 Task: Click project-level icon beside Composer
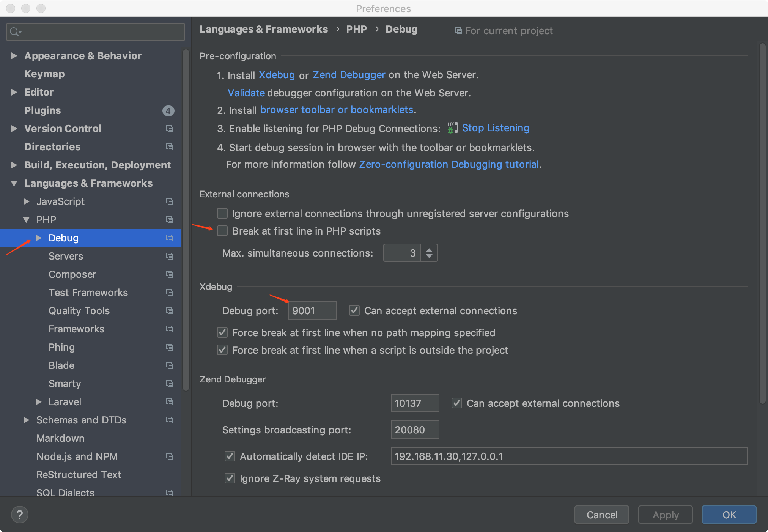point(170,274)
